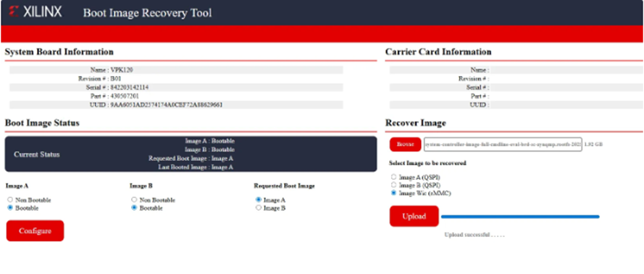Select Image Wic (eMMC) for recovery

tap(393, 193)
